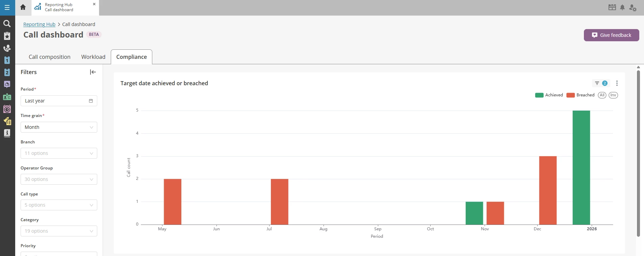Screen dimensions: 644x256
Task: Click the Period 'Last year' field
Action: (x=59, y=101)
